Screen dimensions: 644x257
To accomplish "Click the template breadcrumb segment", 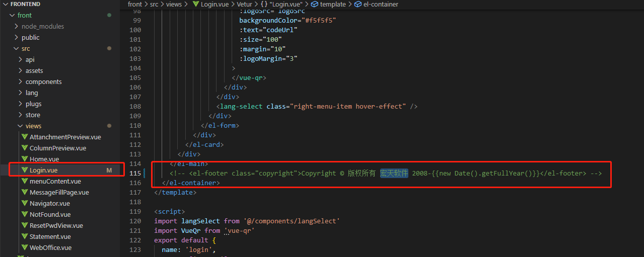I will [x=333, y=4].
